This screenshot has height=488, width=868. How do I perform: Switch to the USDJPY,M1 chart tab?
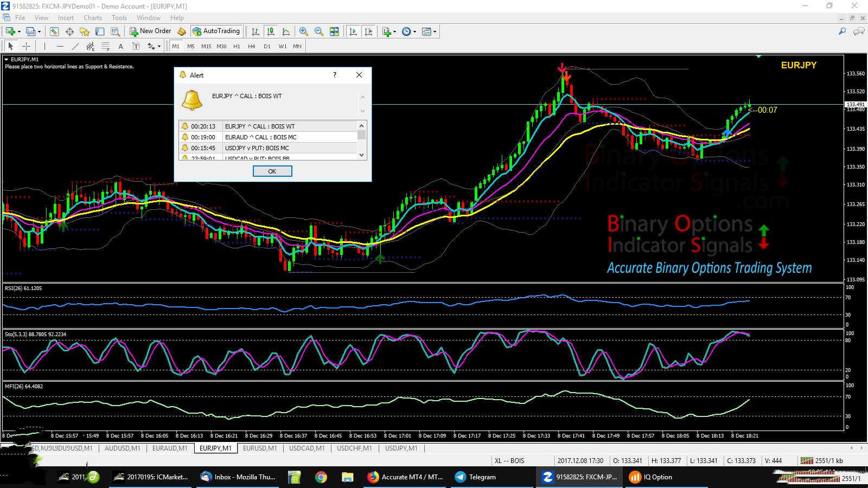click(x=401, y=448)
